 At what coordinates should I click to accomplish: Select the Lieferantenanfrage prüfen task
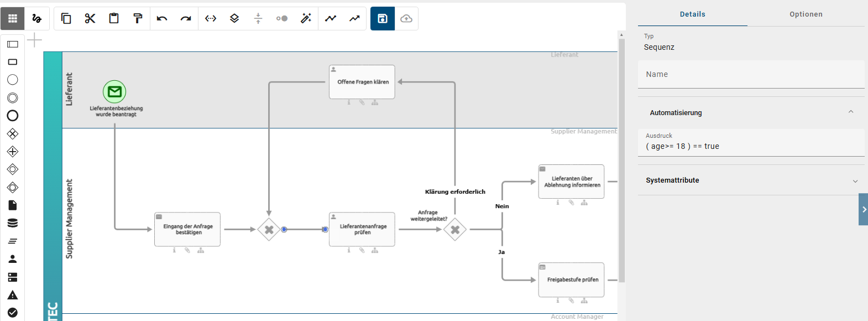[x=362, y=229]
